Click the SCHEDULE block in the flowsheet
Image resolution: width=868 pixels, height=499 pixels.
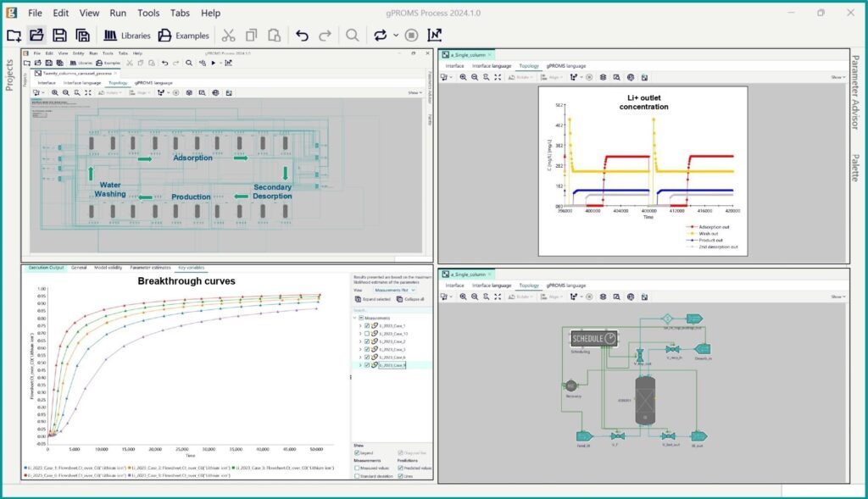point(593,338)
